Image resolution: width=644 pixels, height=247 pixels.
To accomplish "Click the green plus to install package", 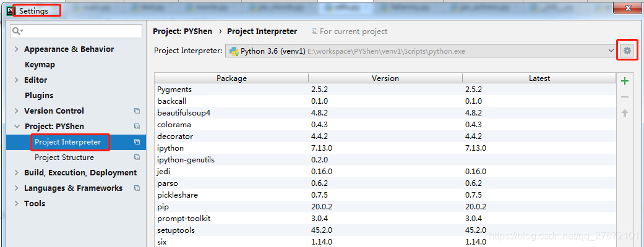I will [x=625, y=81].
